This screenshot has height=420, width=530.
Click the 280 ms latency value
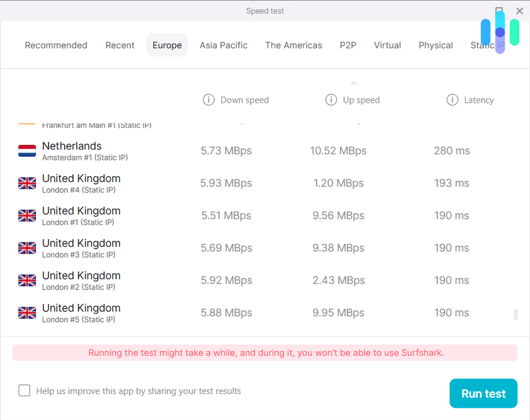pos(452,151)
